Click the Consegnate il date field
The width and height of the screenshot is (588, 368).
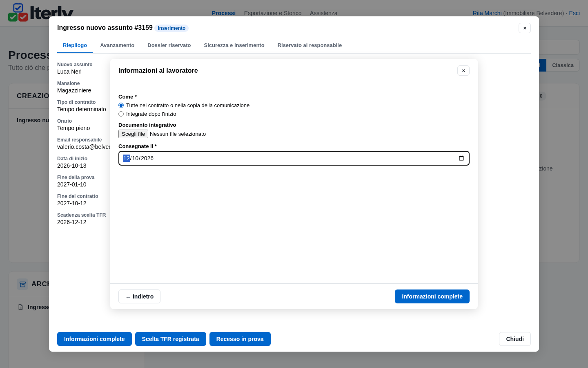(x=294, y=158)
